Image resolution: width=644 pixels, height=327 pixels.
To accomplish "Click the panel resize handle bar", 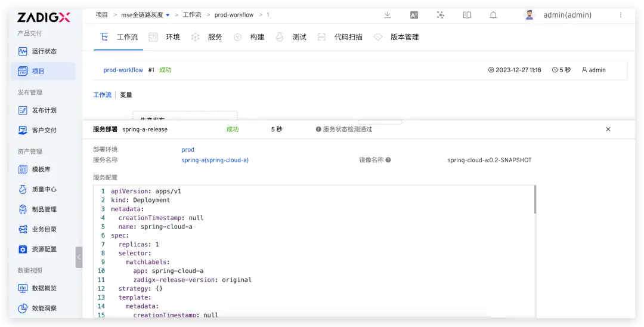I will tap(380, 122).
